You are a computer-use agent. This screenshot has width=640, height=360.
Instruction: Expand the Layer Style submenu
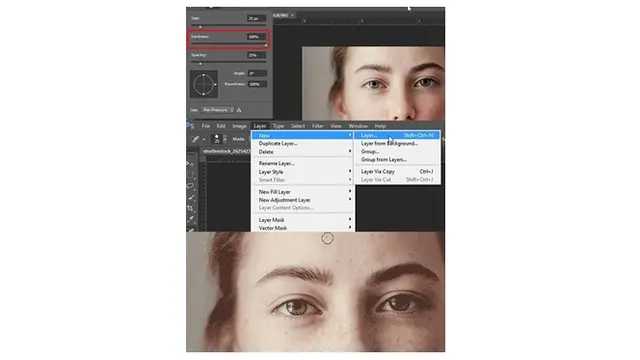302,172
